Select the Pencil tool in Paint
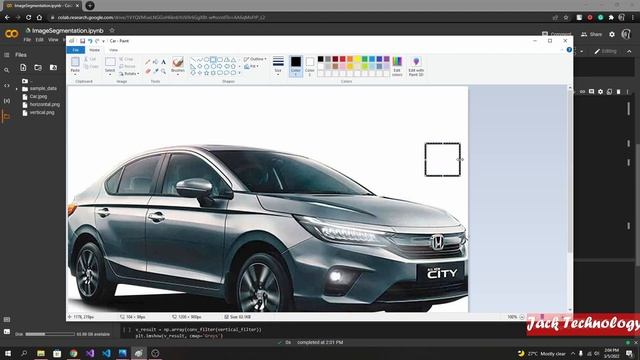The image size is (640, 360). coord(148,62)
